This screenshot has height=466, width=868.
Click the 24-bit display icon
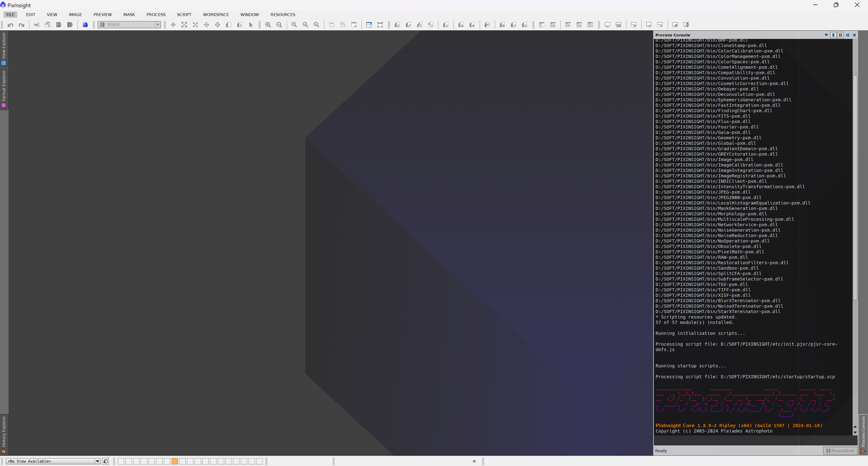pyautogui.click(x=619, y=25)
